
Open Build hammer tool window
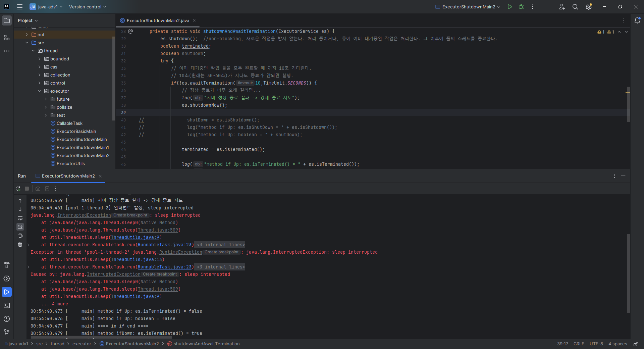click(7, 265)
